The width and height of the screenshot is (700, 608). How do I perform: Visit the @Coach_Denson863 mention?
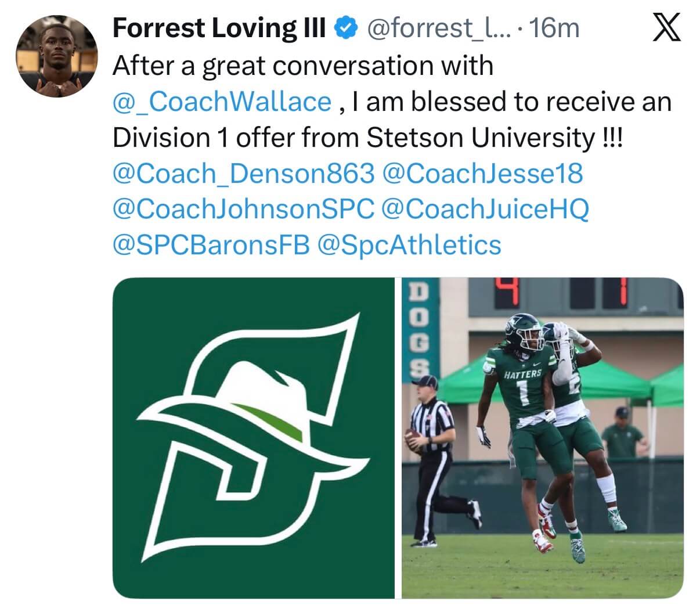click(x=244, y=173)
